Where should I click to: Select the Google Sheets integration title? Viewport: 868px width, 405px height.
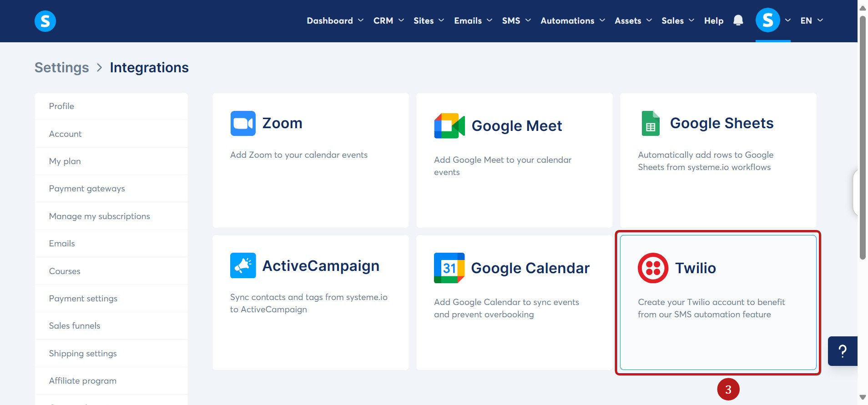pyautogui.click(x=722, y=123)
